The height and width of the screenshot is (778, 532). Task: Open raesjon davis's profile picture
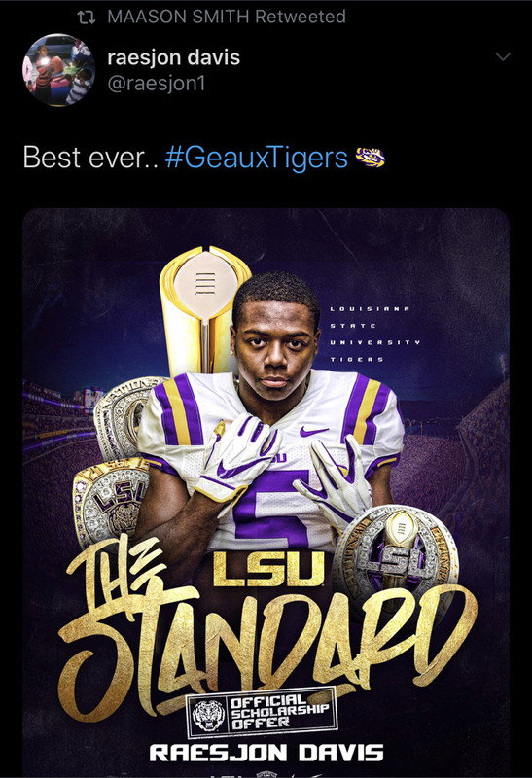tap(59, 70)
